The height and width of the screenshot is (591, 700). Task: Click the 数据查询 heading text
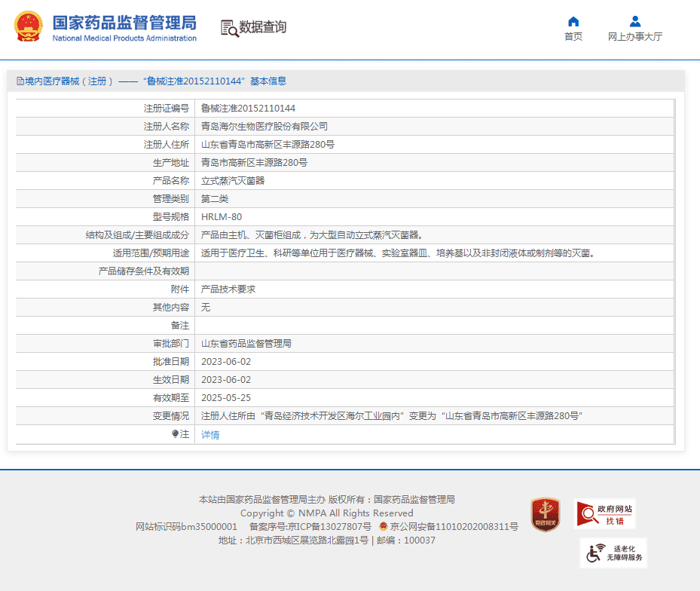[x=262, y=27]
